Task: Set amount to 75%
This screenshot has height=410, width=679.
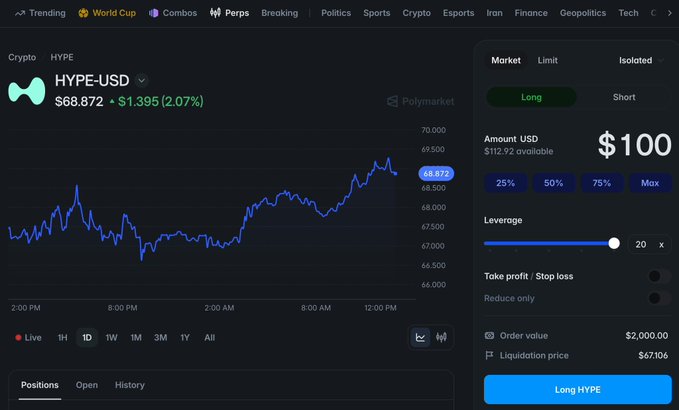Action: tap(602, 183)
